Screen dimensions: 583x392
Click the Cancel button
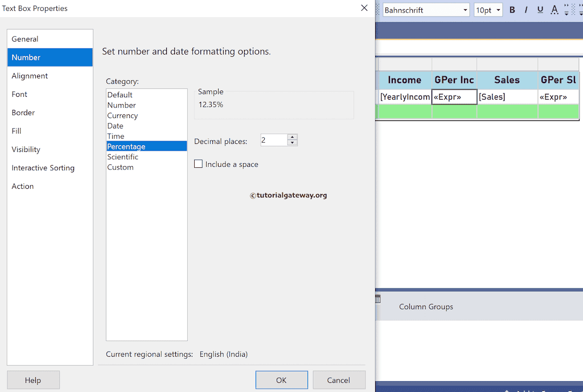(x=339, y=379)
